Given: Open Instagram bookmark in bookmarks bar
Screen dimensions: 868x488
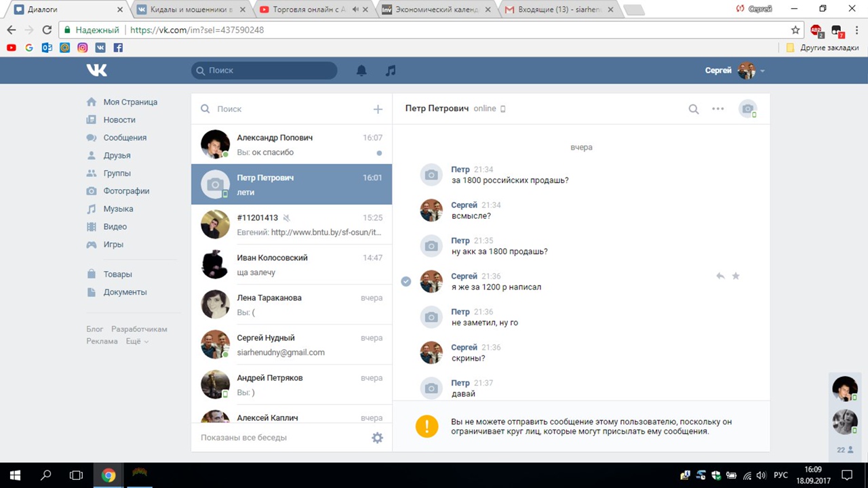Looking at the screenshot, I should tap(83, 48).
